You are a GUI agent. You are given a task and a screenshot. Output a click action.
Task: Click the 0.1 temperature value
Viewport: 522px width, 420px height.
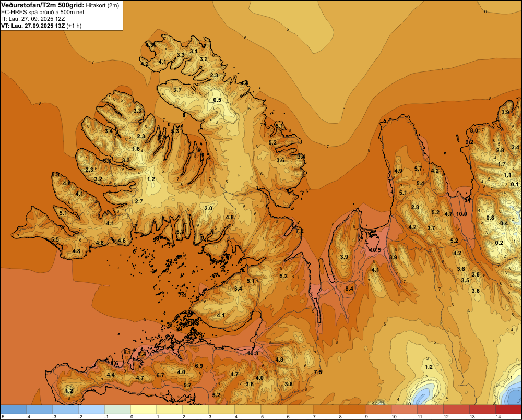514,184
